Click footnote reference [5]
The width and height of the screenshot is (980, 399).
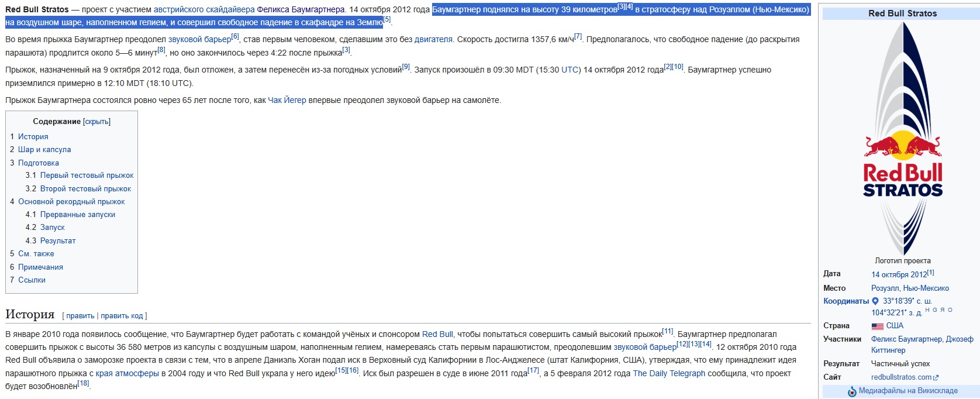tap(387, 19)
